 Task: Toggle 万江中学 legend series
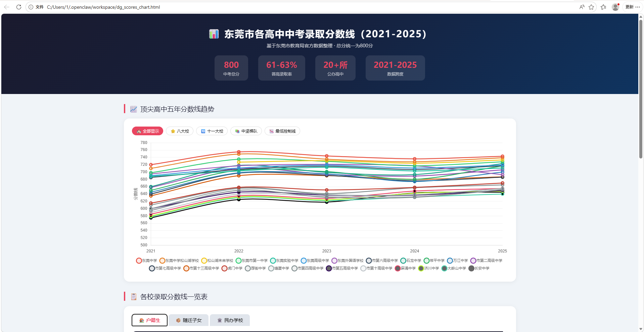(457, 261)
